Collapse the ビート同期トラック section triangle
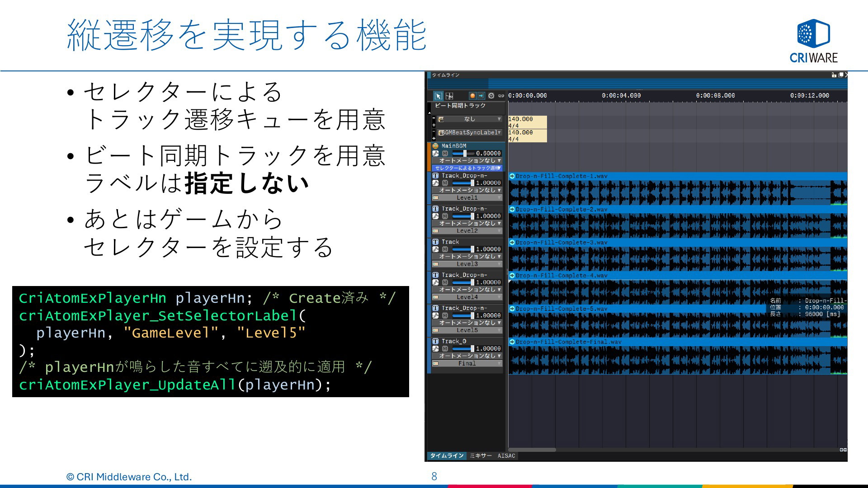Viewport: 868px width, 488px height. coord(429,112)
